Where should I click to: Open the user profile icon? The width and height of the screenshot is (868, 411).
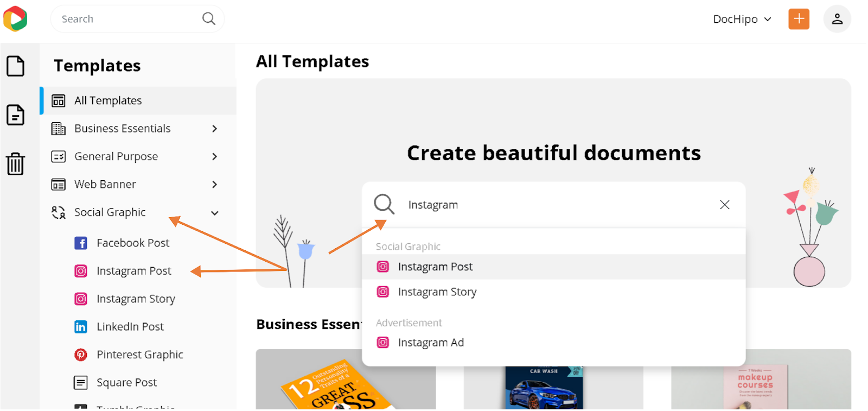(837, 19)
